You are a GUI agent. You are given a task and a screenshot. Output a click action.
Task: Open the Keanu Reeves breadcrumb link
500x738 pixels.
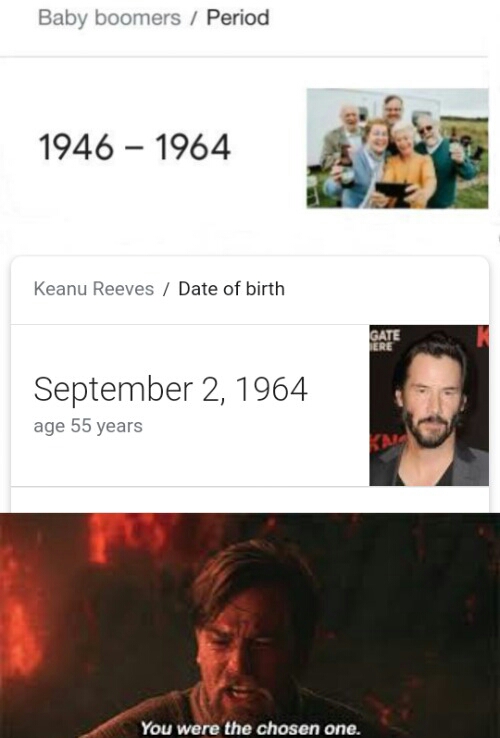(x=94, y=289)
